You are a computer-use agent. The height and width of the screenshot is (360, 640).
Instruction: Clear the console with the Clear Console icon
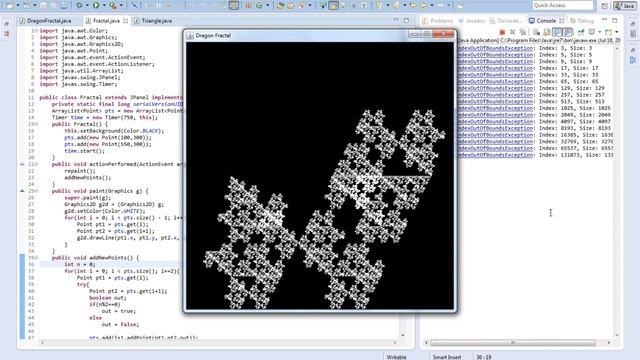coord(536,32)
